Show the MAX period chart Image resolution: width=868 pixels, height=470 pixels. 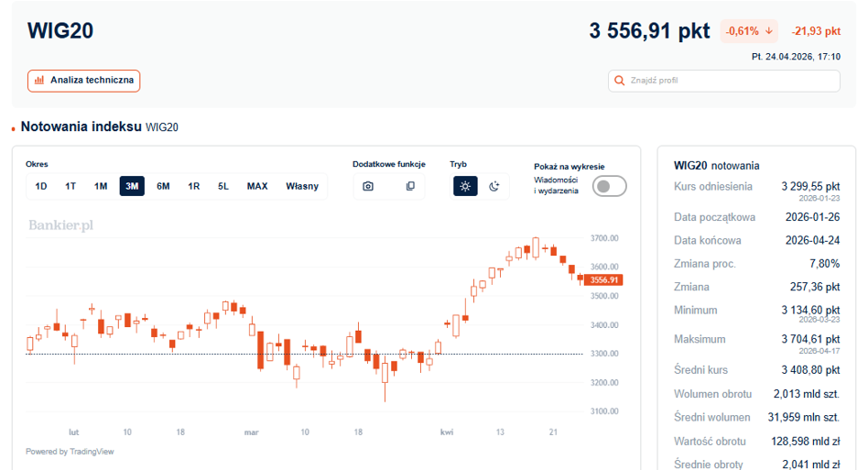(257, 186)
